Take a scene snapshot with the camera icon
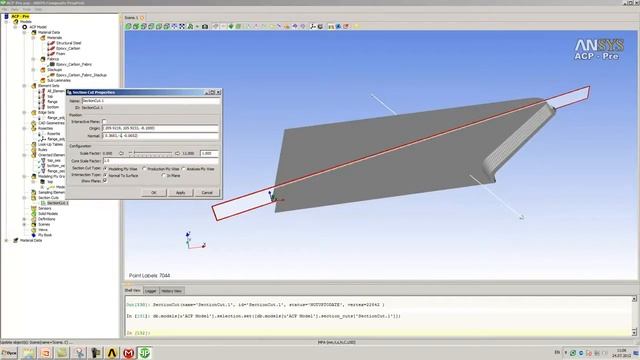This screenshot has width=640, height=360. [205, 26]
